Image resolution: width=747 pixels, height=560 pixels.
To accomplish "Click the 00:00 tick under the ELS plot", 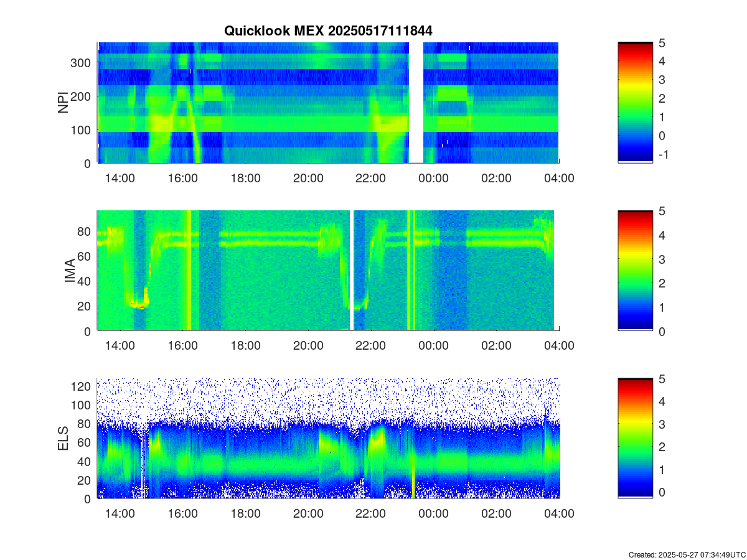I will 434,514.
